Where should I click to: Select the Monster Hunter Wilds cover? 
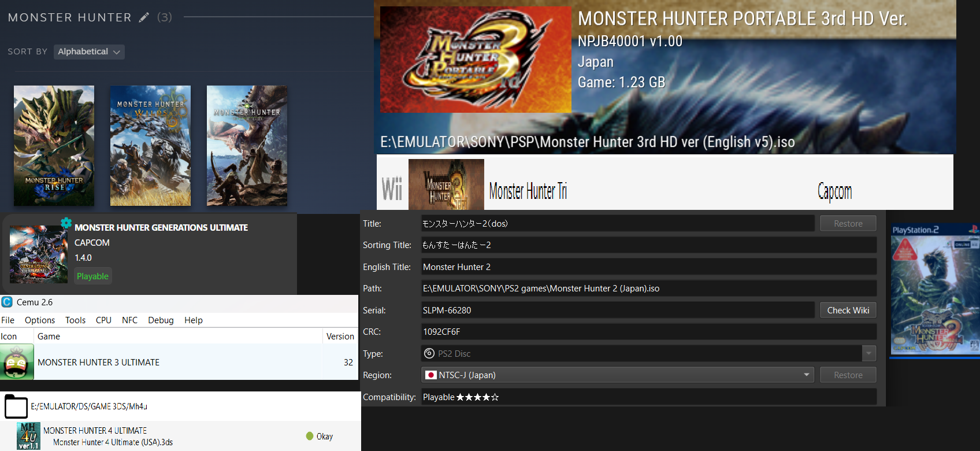pos(150,146)
